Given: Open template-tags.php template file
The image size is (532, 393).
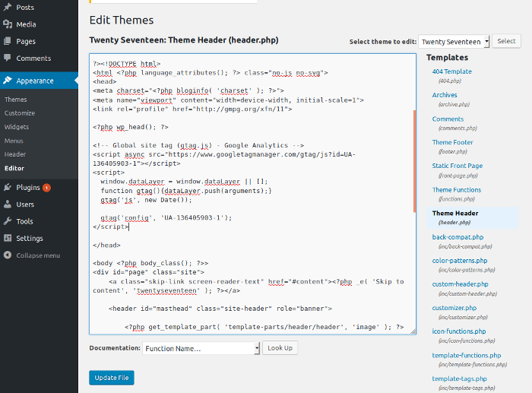Looking at the screenshot, I should [x=459, y=379].
